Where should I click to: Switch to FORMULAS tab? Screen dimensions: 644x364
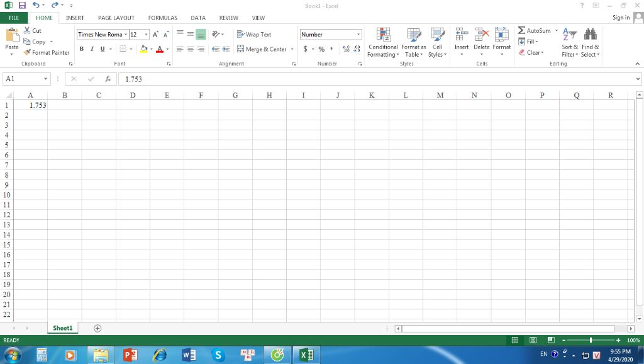pyautogui.click(x=163, y=18)
